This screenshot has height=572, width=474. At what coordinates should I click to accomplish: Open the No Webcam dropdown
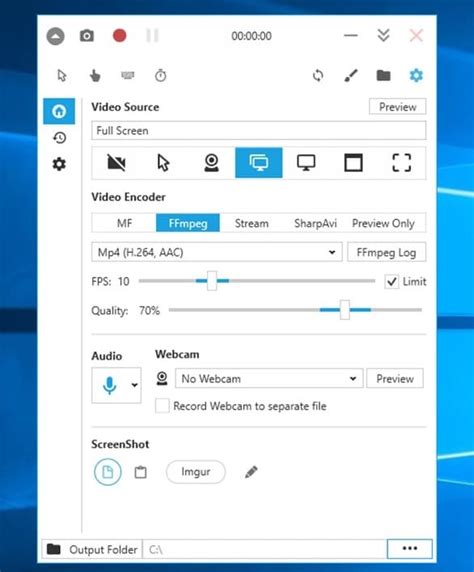pos(269,378)
